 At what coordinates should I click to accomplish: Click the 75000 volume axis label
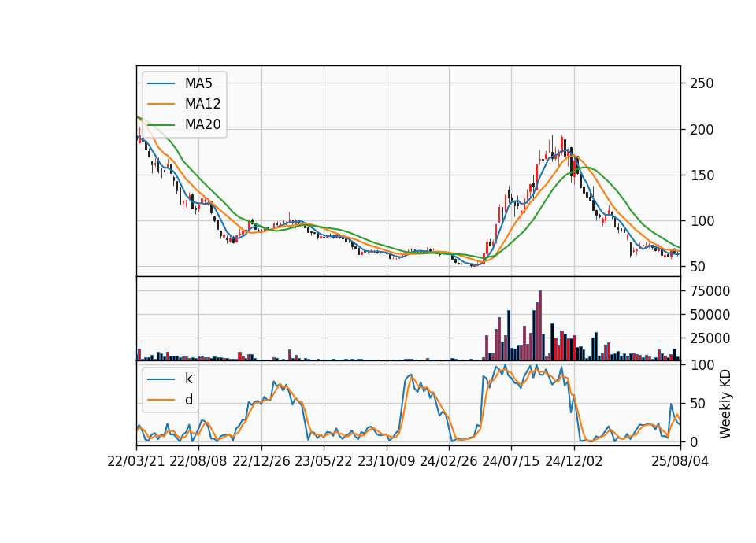point(710,291)
